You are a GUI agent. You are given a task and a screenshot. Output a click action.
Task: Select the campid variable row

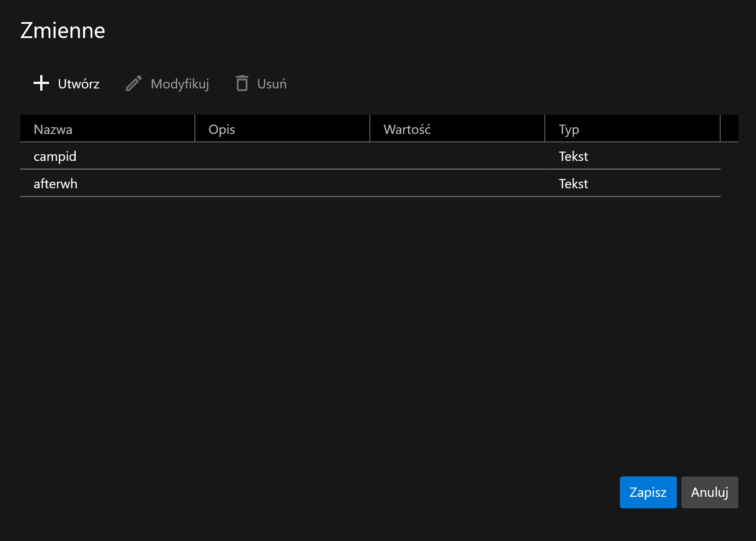click(x=55, y=156)
